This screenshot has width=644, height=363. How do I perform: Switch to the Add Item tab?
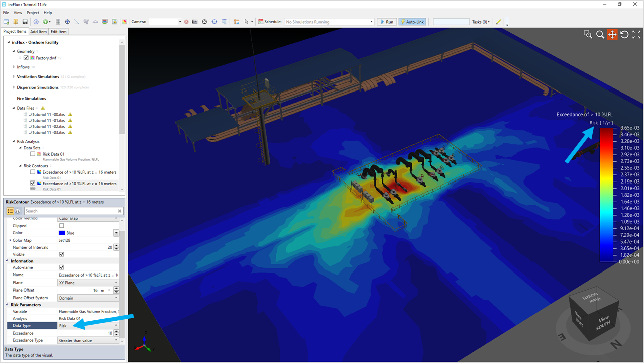(x=38, y=32)
